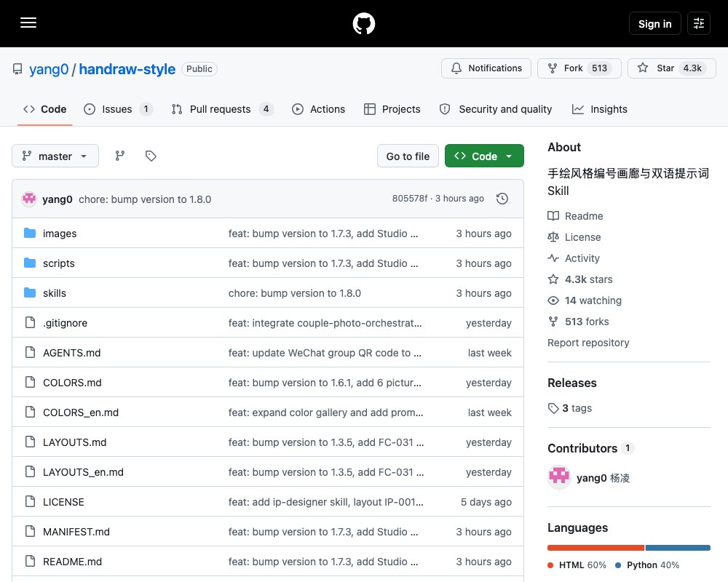This screenshot has height=582, width=728.
Task: Click the .gitignore file icon
Action: point(30,322)
